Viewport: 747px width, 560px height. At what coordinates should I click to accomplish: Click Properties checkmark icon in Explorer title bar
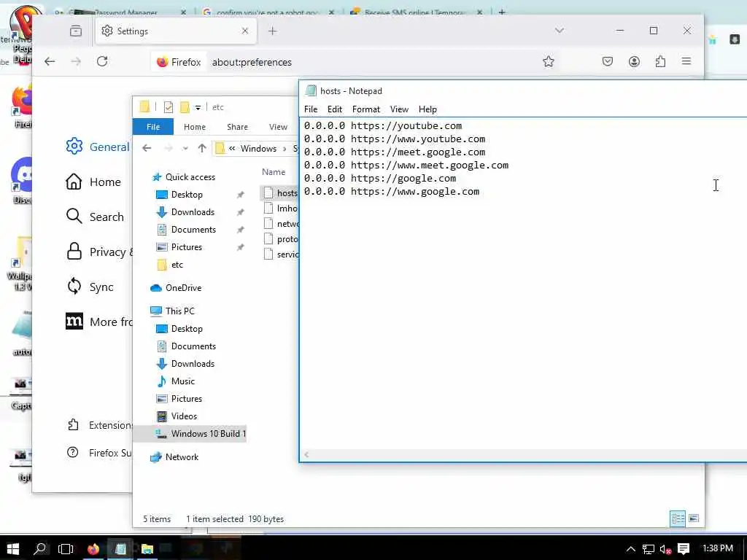click(x=169, y=107)
